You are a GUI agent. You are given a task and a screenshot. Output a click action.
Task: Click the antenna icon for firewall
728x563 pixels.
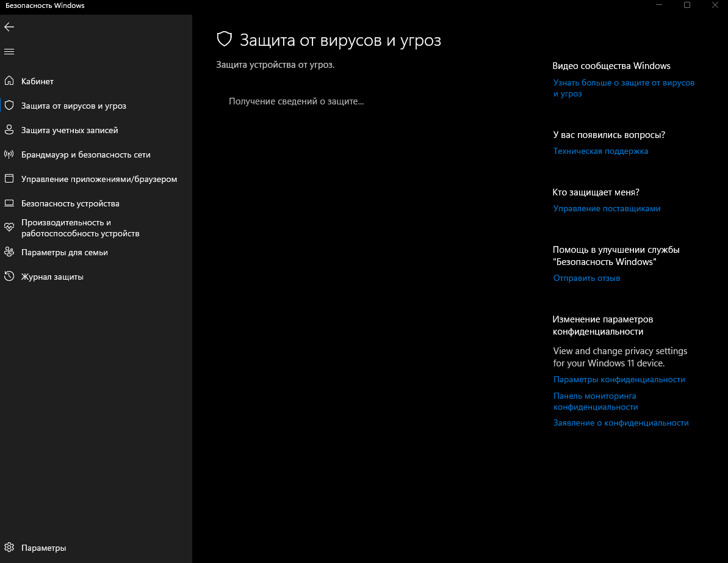9,154
